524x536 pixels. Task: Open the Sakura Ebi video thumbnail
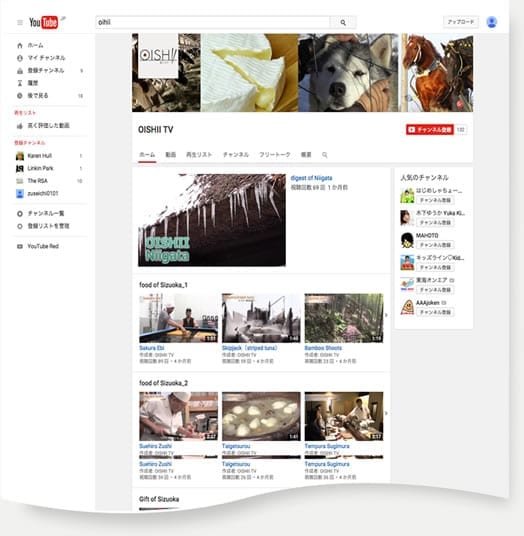(x=178, y=318)
